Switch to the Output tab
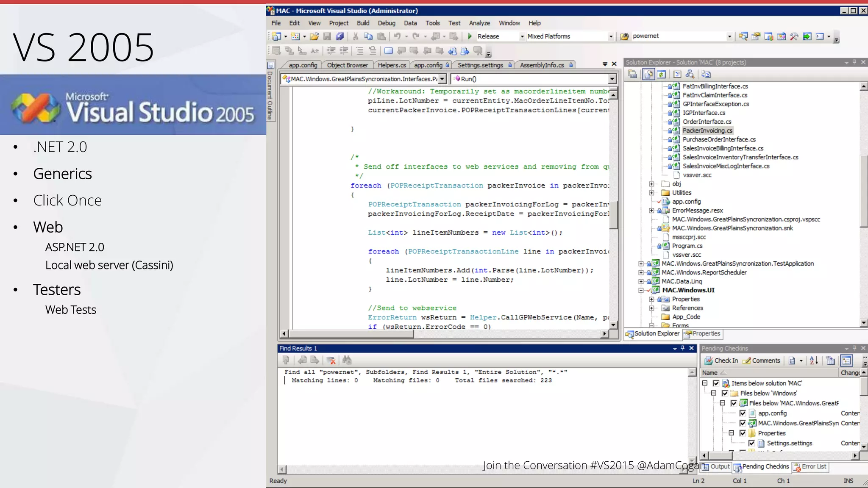 pyautogui.click(x=715, y=467)
